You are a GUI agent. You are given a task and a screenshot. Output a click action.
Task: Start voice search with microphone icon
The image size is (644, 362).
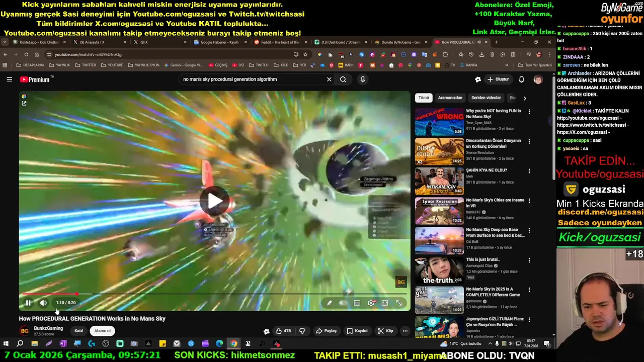pos(362,79)
